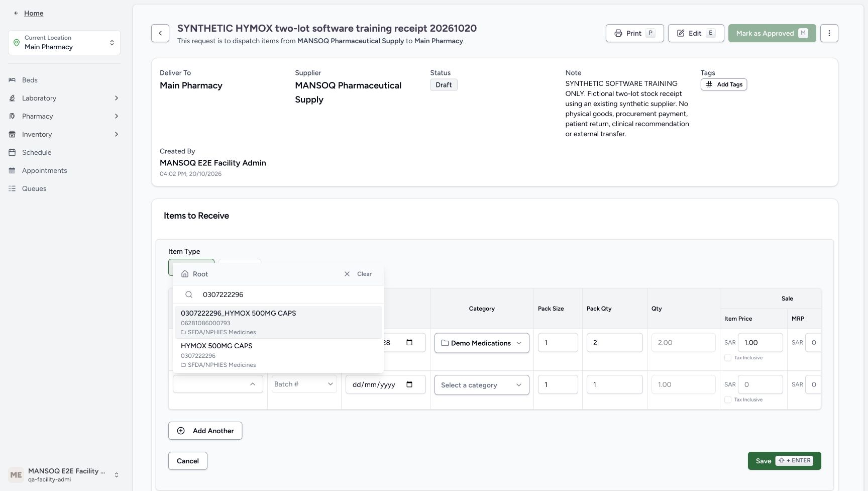Screen dimensions: 868x491
Task: Expand the Inventory menu chevron
Action: pyautogui.click(x=117, y=134)
